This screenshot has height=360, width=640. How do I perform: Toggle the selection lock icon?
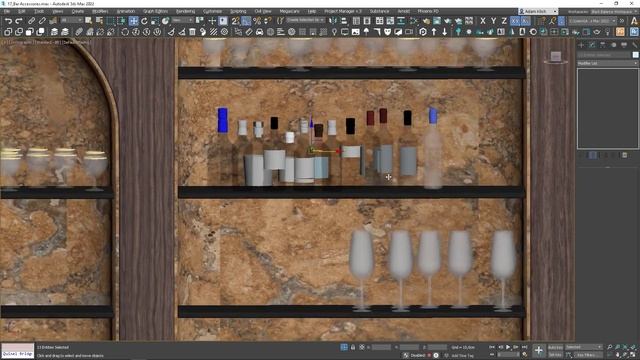(353, 347)
